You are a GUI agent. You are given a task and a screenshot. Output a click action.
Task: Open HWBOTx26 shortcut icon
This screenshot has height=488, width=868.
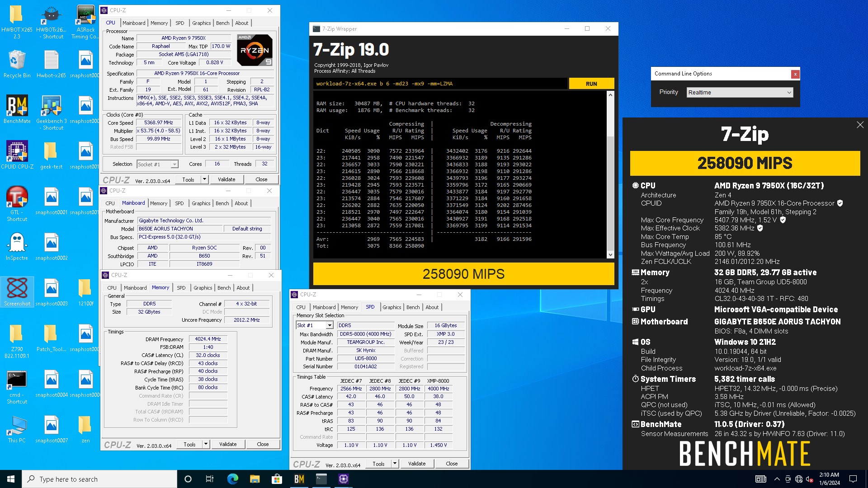pyautogui.click(x=52, y=22)
